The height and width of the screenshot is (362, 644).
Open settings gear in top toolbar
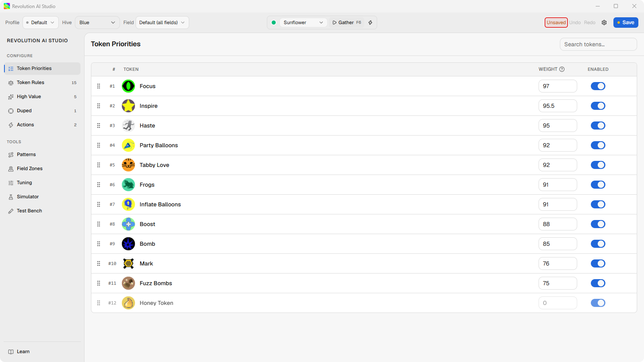tap(604, 23)
